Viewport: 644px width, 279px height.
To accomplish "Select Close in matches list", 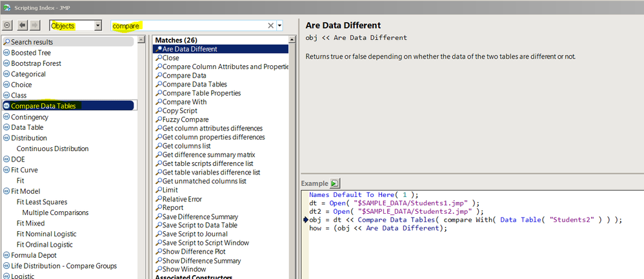I will click(x=170, y=58).
